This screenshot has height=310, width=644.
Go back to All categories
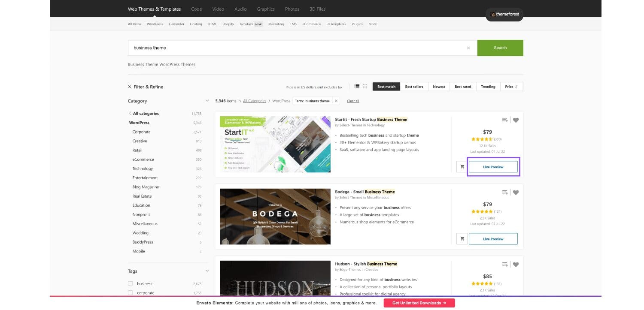(143, 114)
